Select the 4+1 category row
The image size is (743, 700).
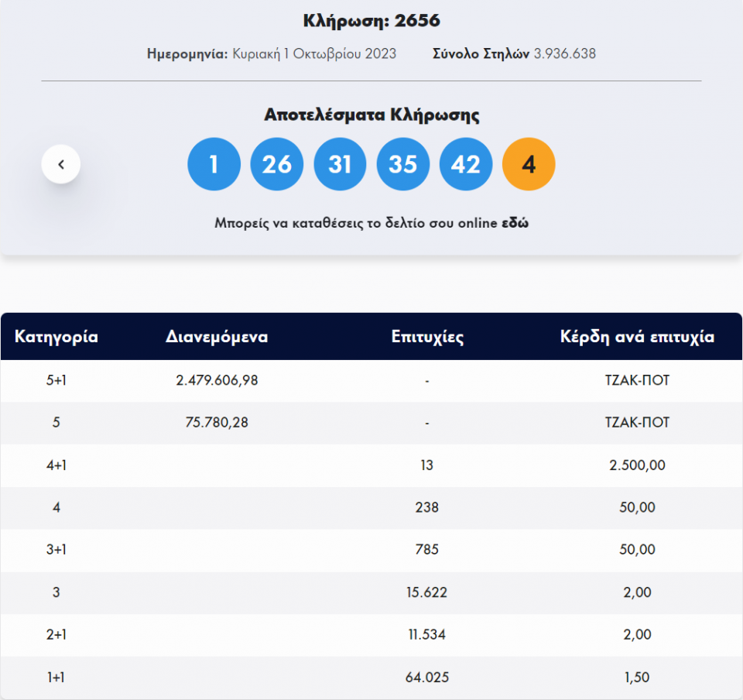coord(56,465)
